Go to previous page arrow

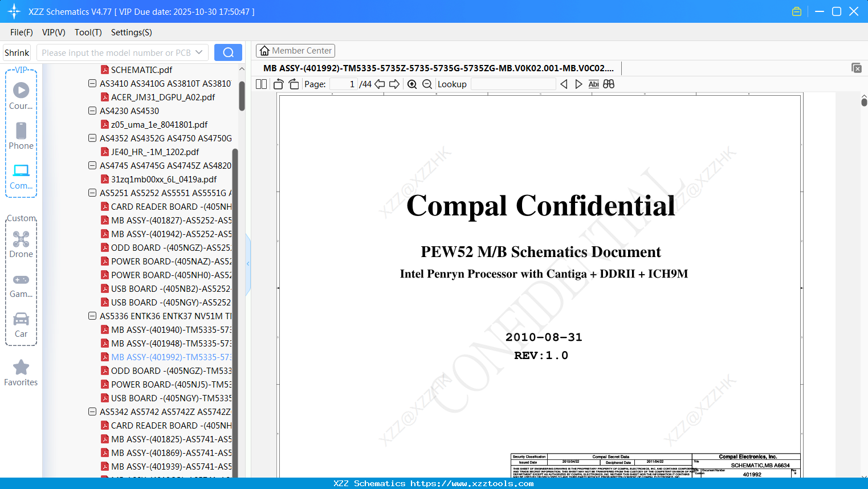pos(380,84)
